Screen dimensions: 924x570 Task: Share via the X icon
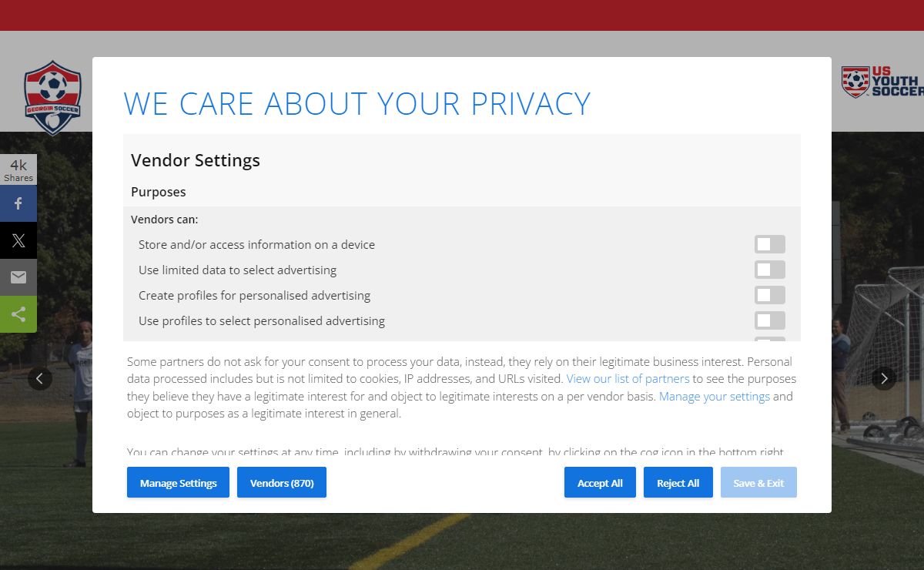pyautogui.click(x=18, y=240)
